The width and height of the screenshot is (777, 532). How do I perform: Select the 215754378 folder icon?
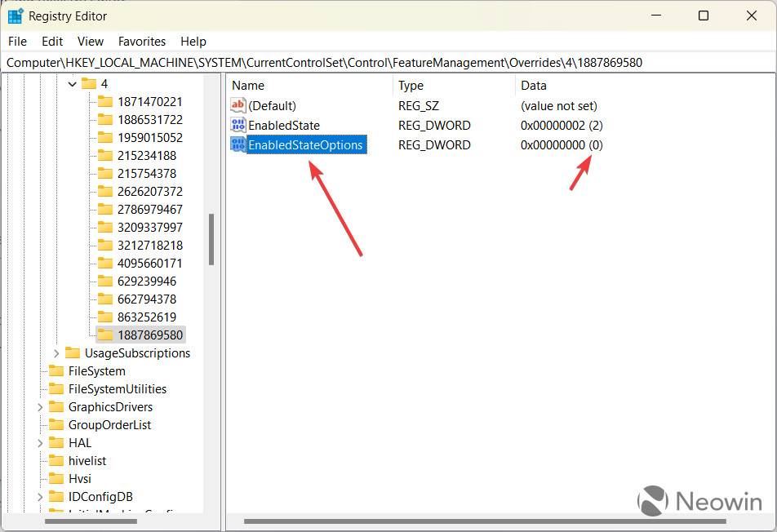coord(105,173)
